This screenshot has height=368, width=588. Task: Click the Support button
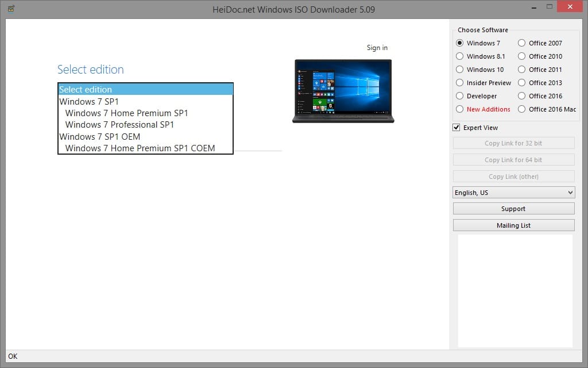(514, 209)
